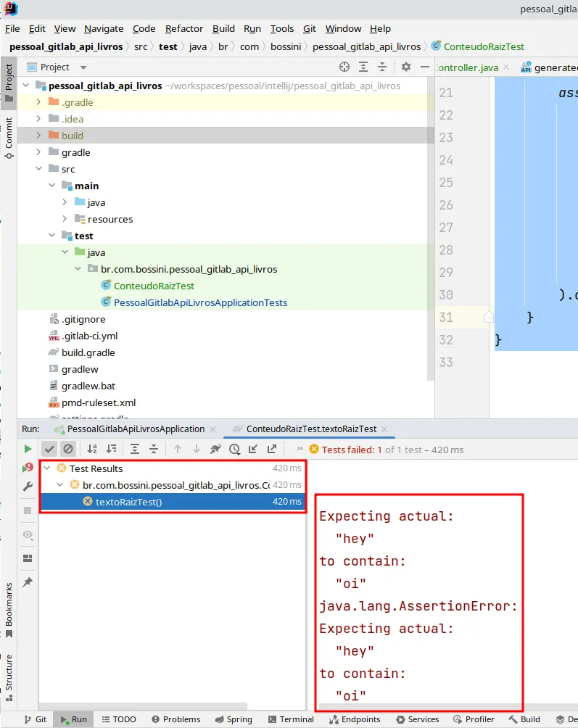The image size is (578, 728).
Task: Open the Tools menu
Action: tap(282, 29)
